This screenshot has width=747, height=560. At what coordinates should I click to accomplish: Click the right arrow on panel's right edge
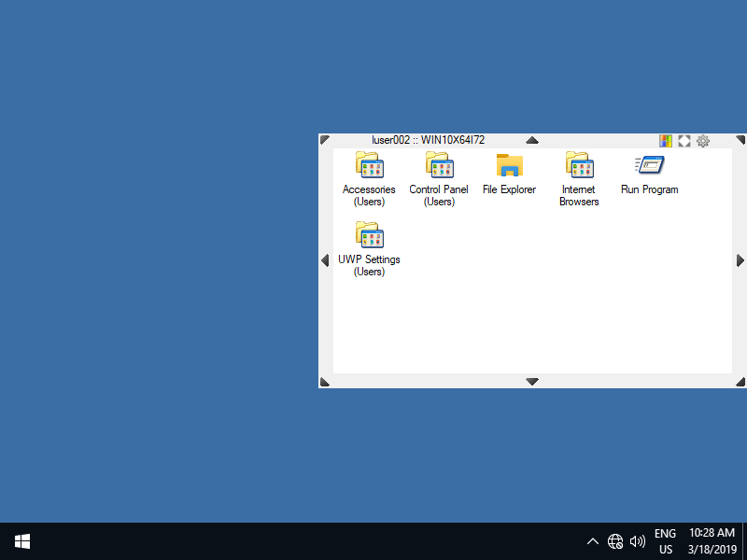(x=740, y=260)
